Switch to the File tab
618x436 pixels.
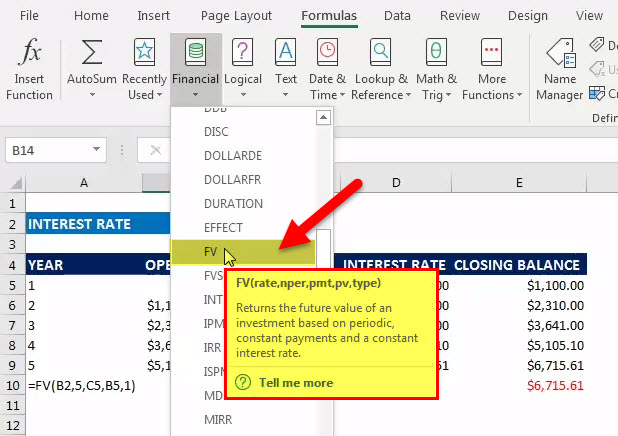(29, 16)
